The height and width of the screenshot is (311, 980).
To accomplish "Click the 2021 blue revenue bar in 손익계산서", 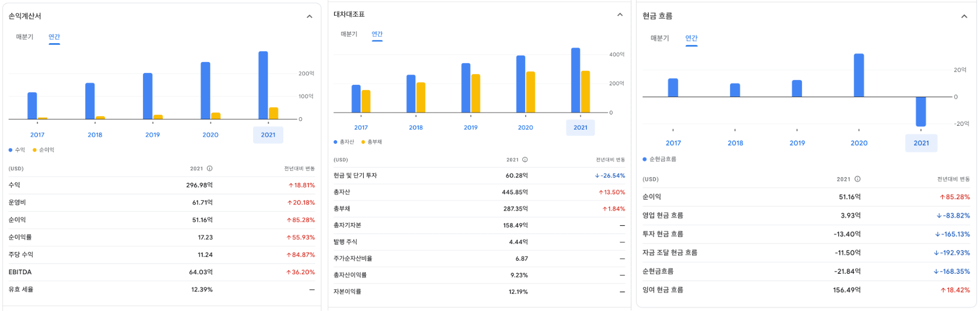I will [x=263, y=85].
